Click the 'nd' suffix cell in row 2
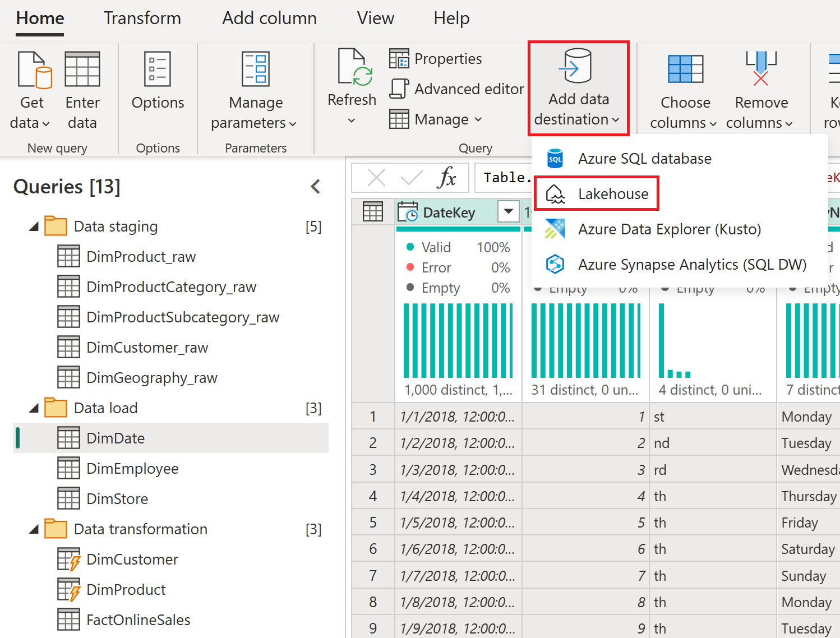 click(713, 443)
